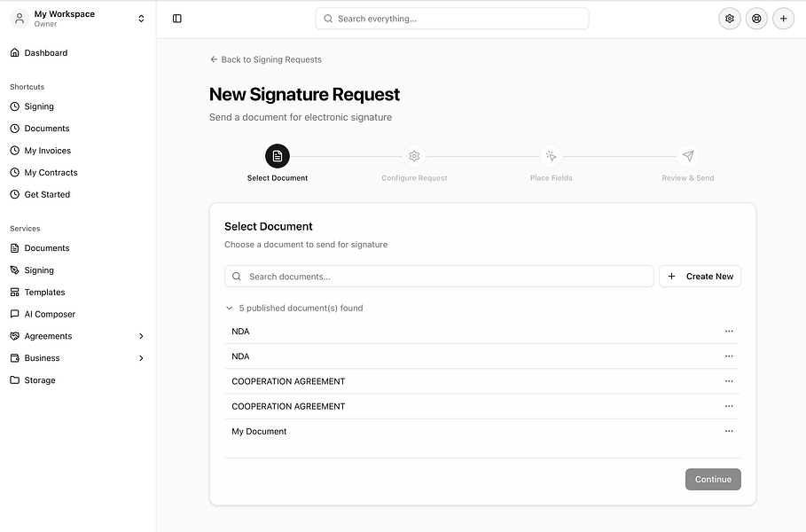Select the Select Document step icon
Screen dimensions: 806x532
278,156
